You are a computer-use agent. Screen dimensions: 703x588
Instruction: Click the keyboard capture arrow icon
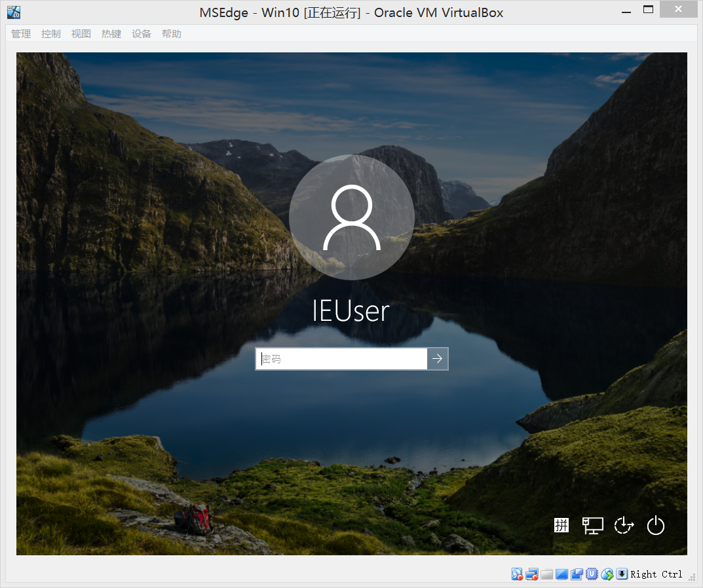(622, 574)
